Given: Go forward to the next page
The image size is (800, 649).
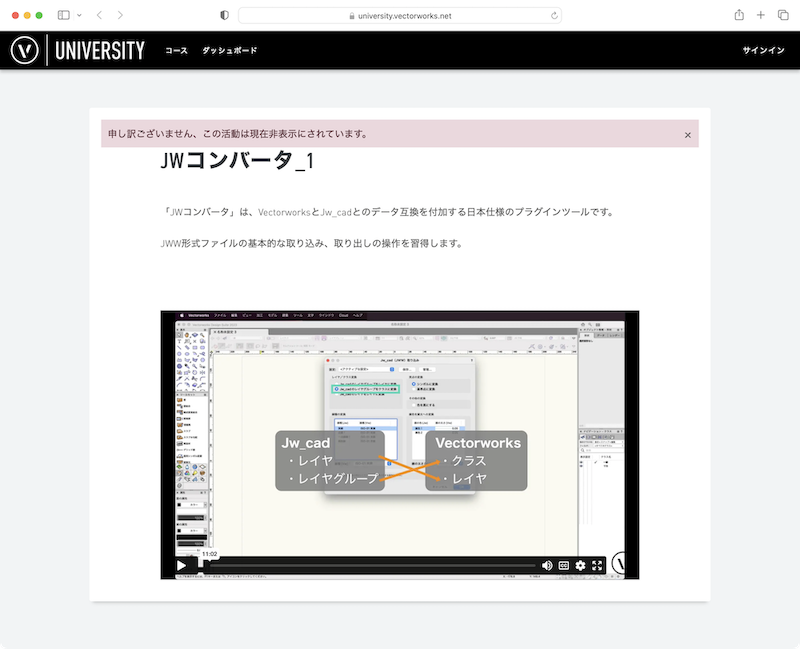Looking at the screenshot, I should [120, 15].
